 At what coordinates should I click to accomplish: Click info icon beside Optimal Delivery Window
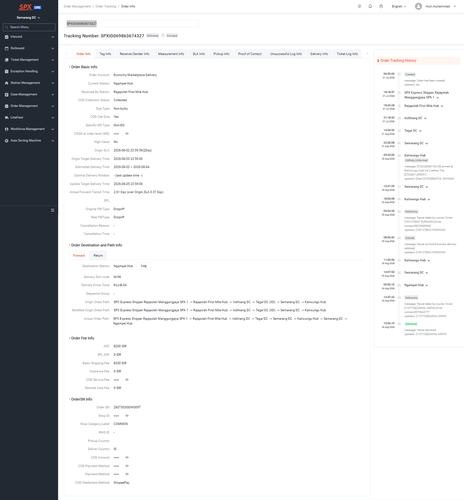(x=142, y=176)
